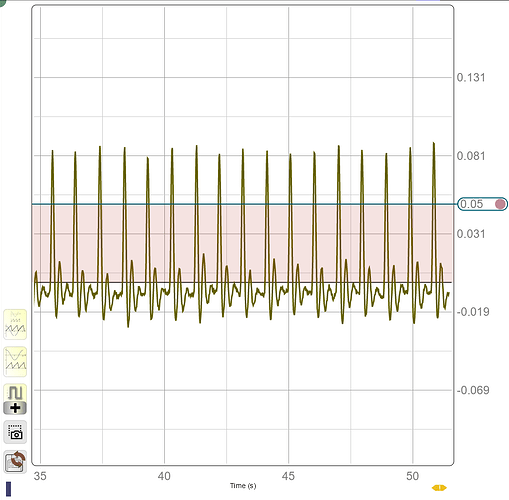Click the Time (s) axis label
Image resolution: width=509 pixels, height=500 pixels.
[243, 486]
